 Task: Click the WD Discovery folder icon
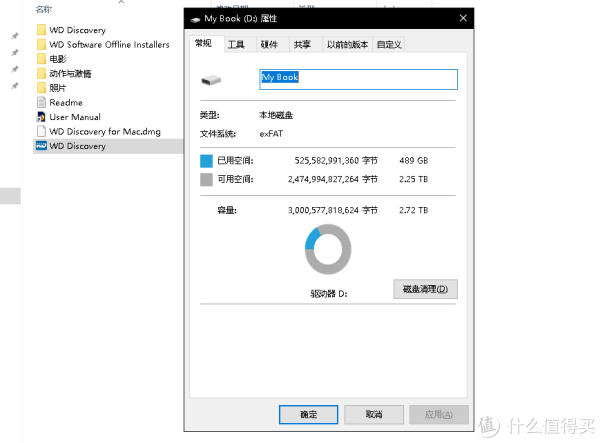(41, 30)
